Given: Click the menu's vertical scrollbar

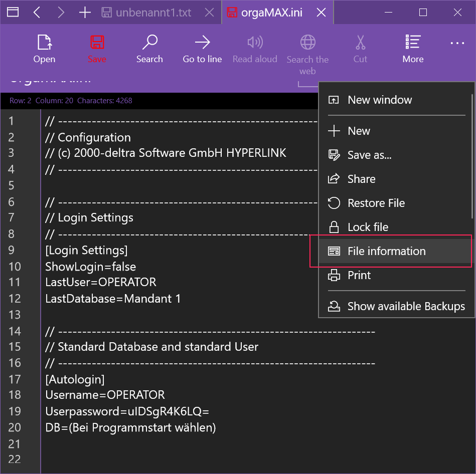Looking at the screenshot, I should pos(472,156).
